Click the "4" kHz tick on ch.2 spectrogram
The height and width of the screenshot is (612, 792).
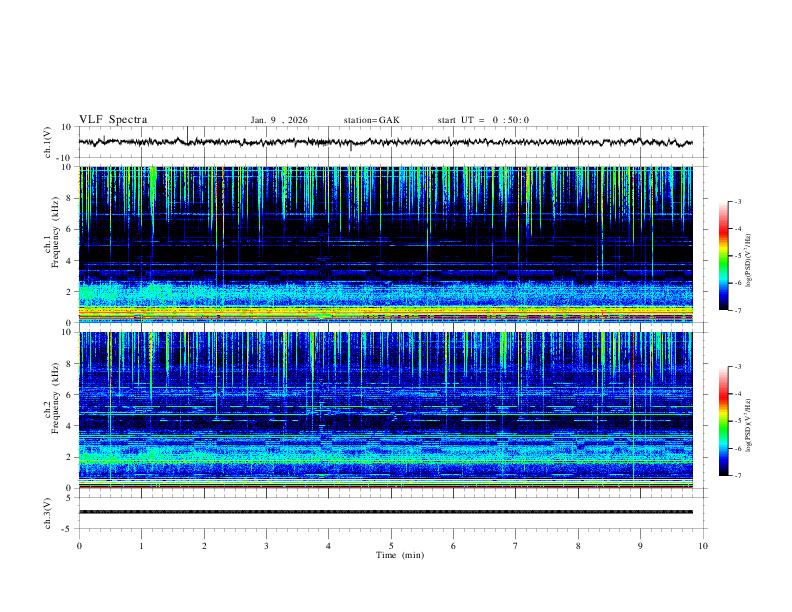click(69, 426)
